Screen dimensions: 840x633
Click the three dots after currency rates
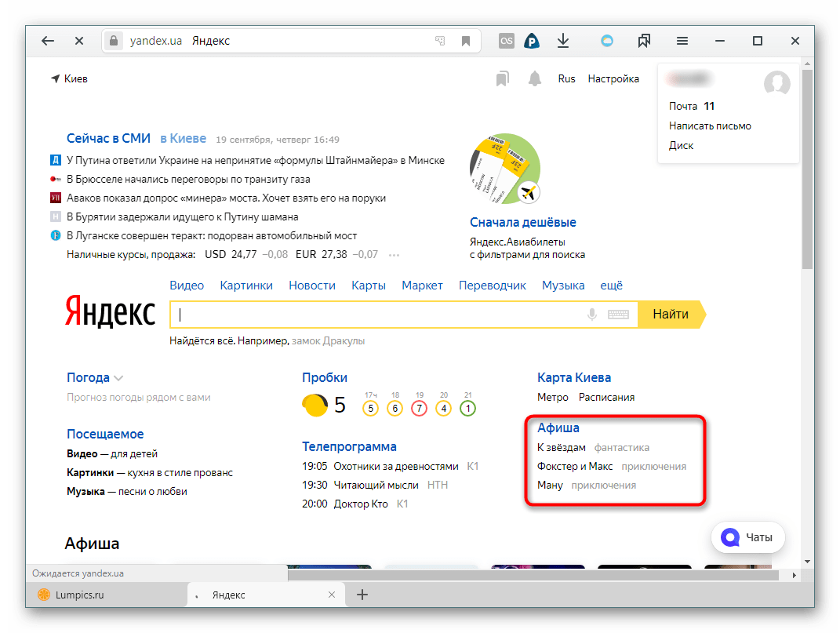point(394,255)
